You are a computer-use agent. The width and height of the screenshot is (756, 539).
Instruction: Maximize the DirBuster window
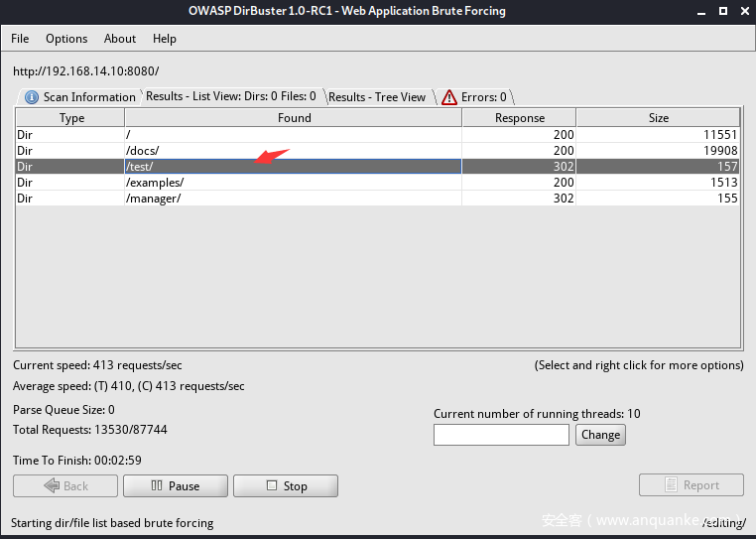tap(722, 11)
